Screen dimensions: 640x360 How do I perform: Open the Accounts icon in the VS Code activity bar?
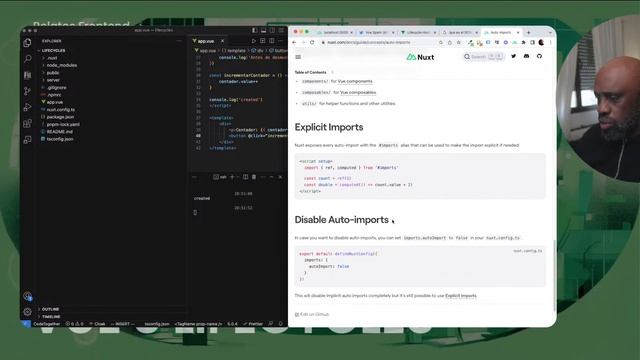pos(27,296)
